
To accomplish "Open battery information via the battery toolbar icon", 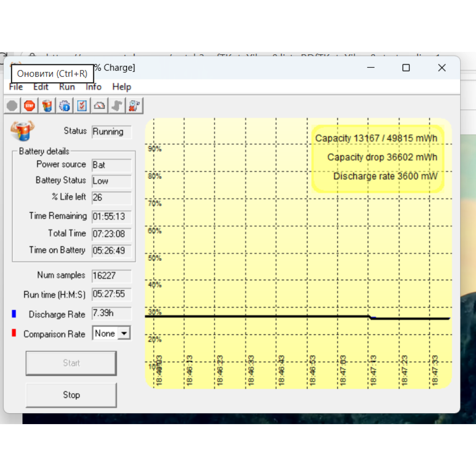I will point(47,106).
